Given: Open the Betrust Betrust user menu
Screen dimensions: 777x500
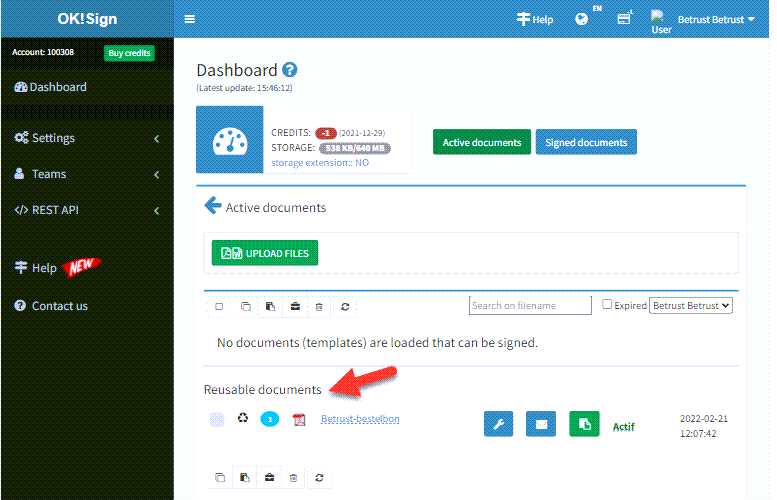Looking at the screenshot, I should point(716,19).
